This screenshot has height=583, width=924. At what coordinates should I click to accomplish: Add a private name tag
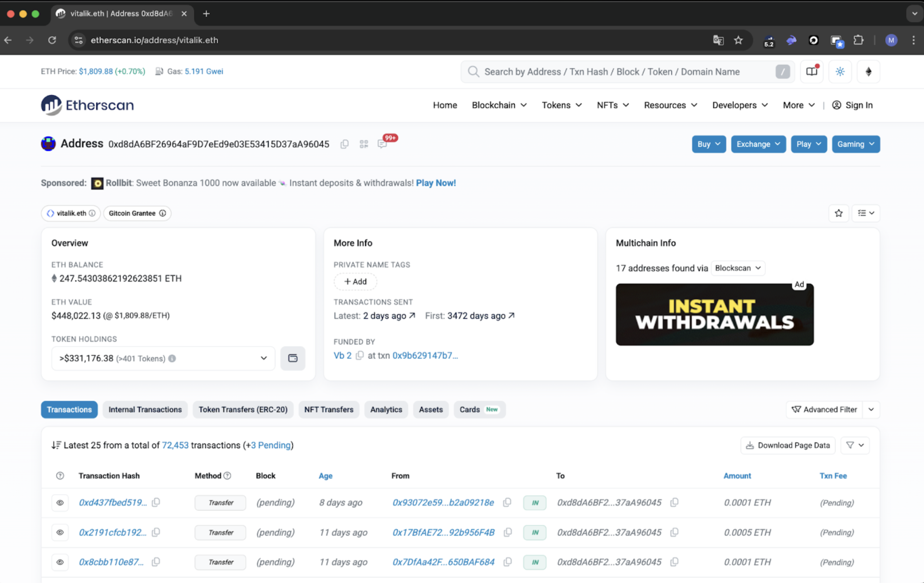[x=355, y=282]
